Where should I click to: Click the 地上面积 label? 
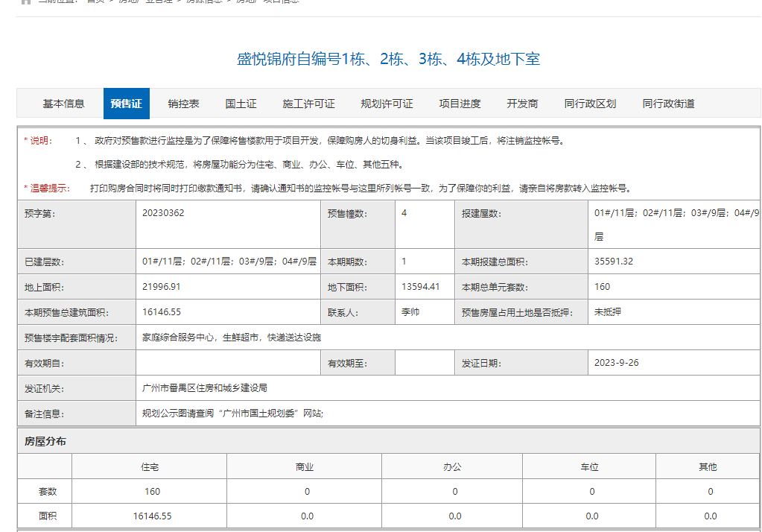tap(44, 288)
